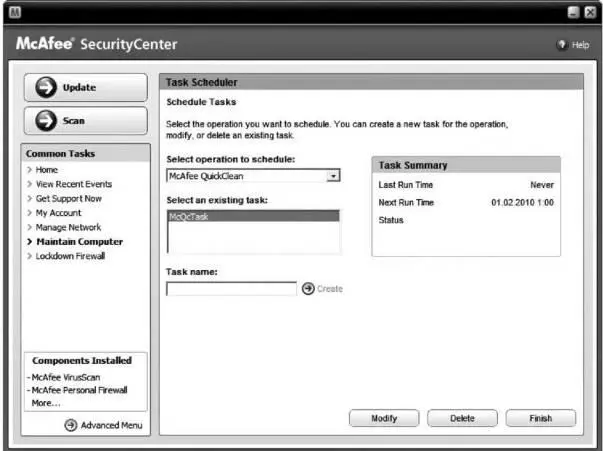Image resolution: width=603 pixels, height=451 pixels.
Task: Open My Account page
Action: click(x=58, y=213)
